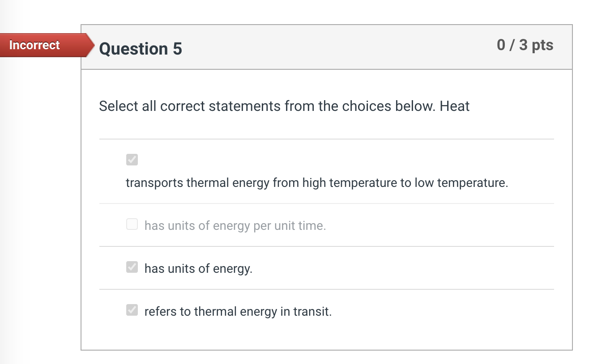606x364 pixels.
Task: Click the "Question 5" heading
Action: [x=140, y=49]
